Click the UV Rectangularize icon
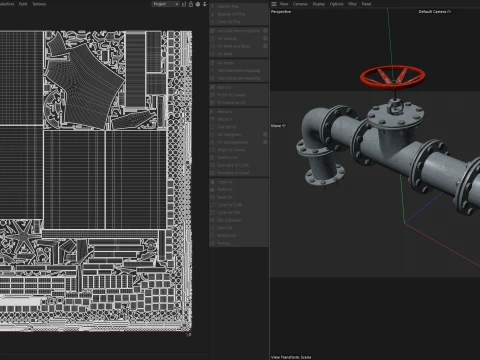 click(x=213, y=142)
